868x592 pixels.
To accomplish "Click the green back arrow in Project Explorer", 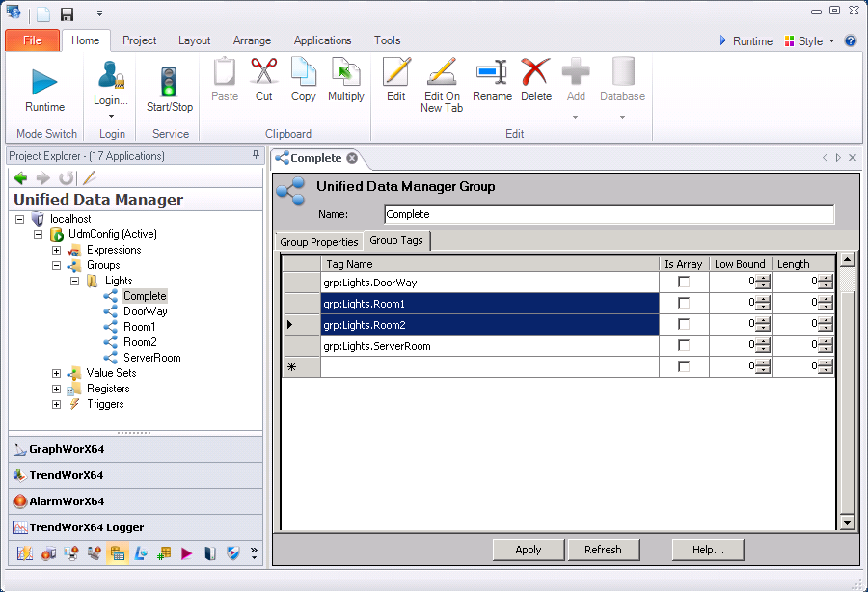I will 20,178.
